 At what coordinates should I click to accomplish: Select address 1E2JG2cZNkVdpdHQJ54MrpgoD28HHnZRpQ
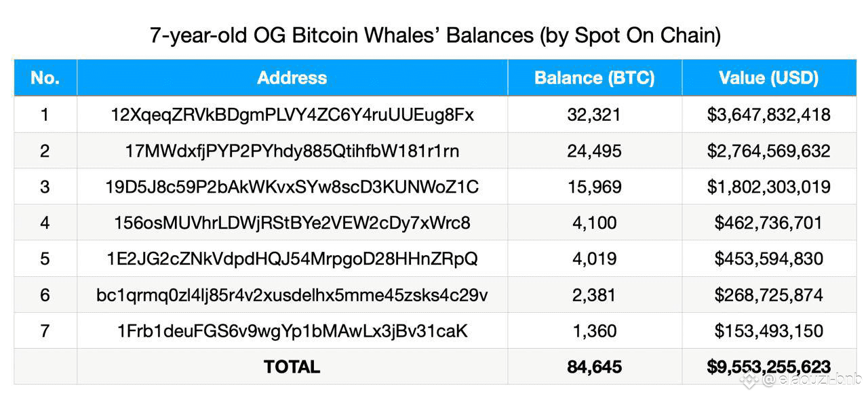(292, 259)
